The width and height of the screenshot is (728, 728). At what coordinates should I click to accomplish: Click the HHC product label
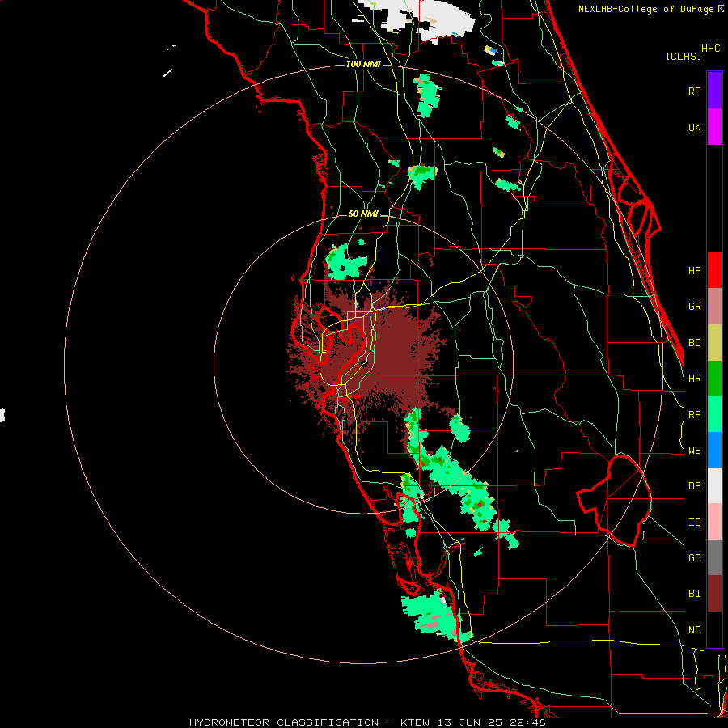click(710, 49)
